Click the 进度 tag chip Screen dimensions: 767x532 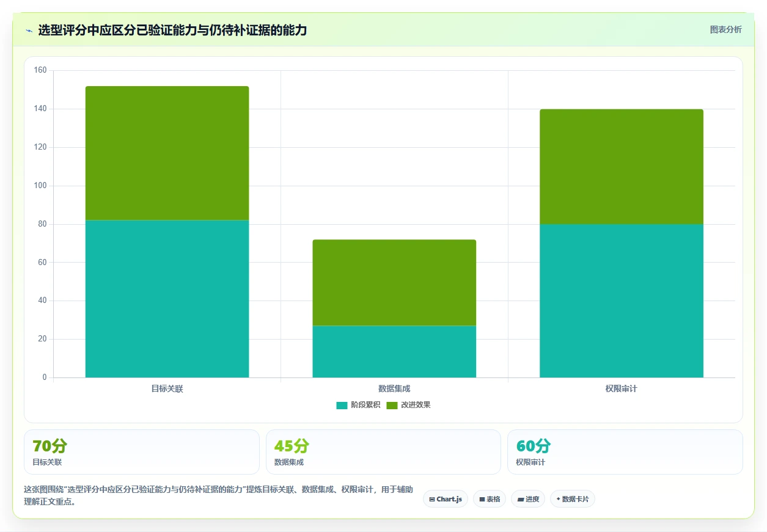[528, 499]
